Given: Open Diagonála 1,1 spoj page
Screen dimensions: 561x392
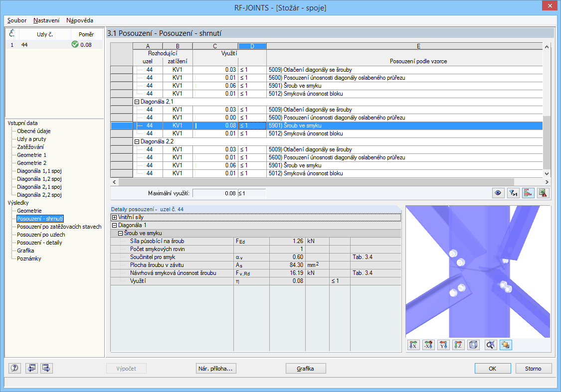Looking at the screenshot, I should (x=39, y=171).
